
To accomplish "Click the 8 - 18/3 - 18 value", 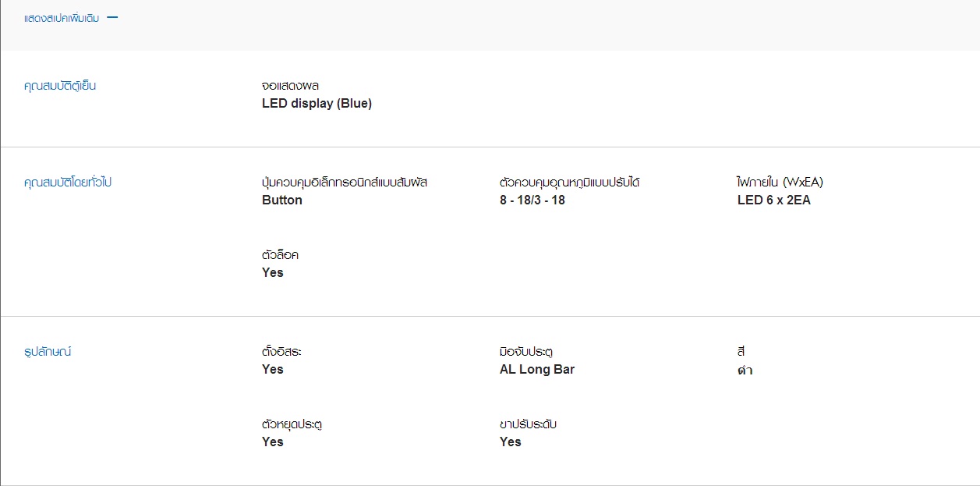I will point(532,200).
